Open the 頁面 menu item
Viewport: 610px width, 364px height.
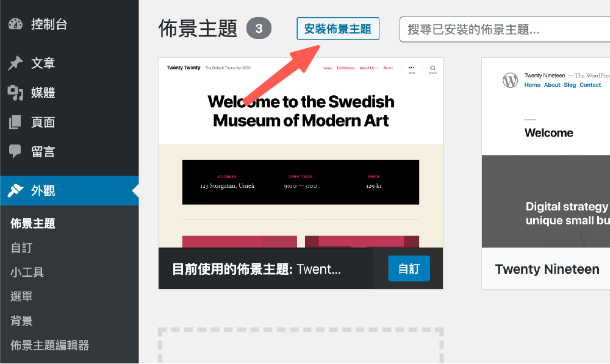(x=70, y=122)
